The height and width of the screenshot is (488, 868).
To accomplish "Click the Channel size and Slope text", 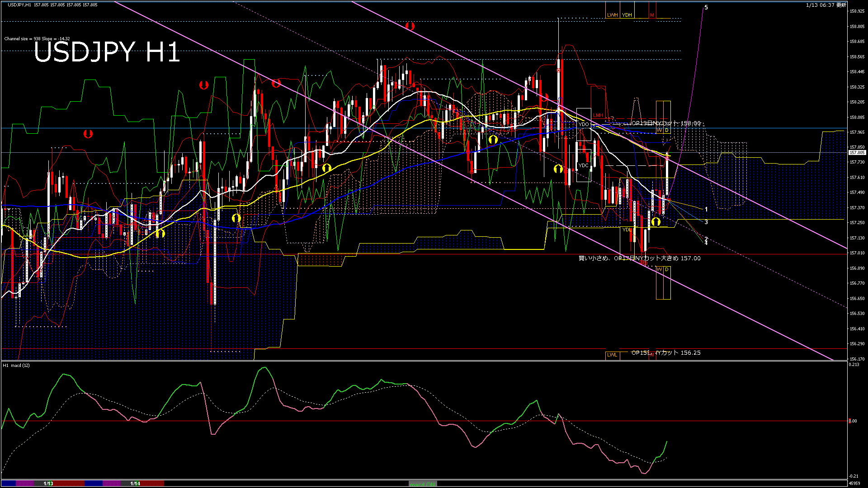I will 37,39.
